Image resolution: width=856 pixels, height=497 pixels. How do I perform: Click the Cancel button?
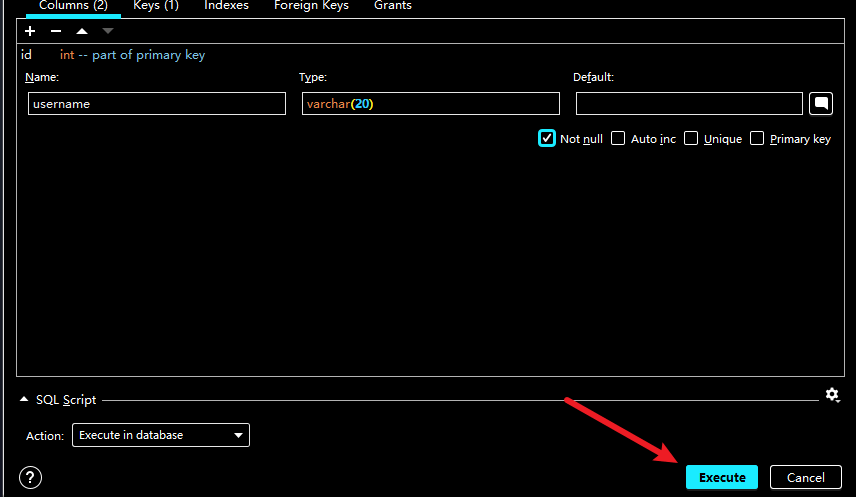[805, 477]
